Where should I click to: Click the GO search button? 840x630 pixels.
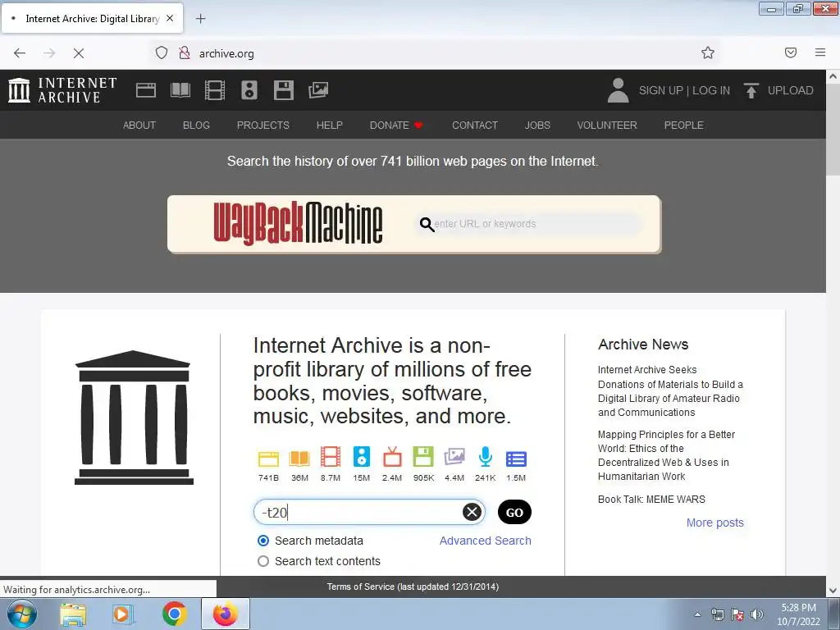(514, 512)
